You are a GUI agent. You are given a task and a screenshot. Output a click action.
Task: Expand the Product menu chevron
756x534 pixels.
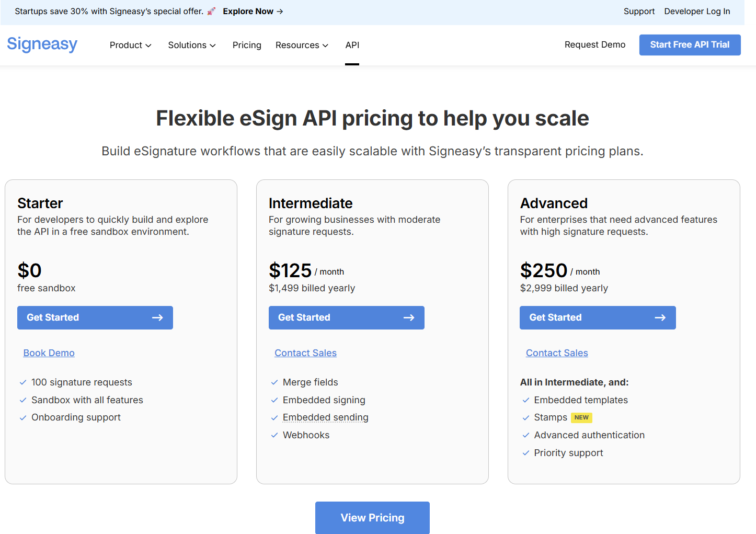(x=148, y=46)
